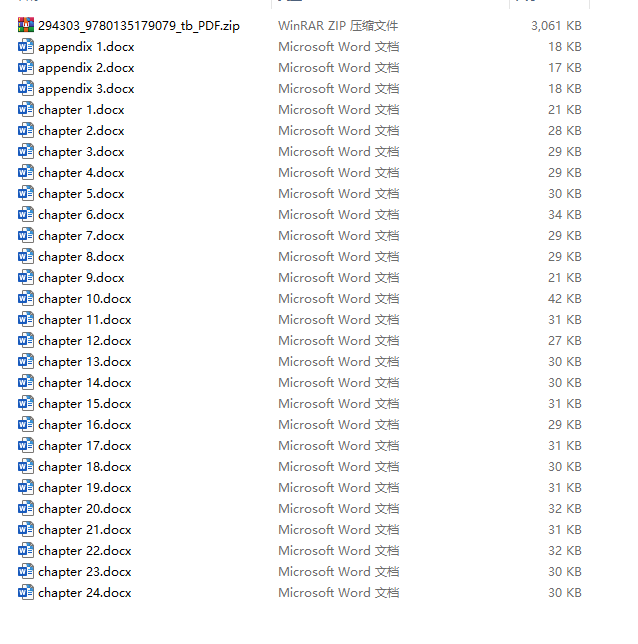Image resolution: width=638 pixels, height=644 pixels.
Task: Click the Word icon for chapter 5.docx
Action: click(x=26, y=193)
